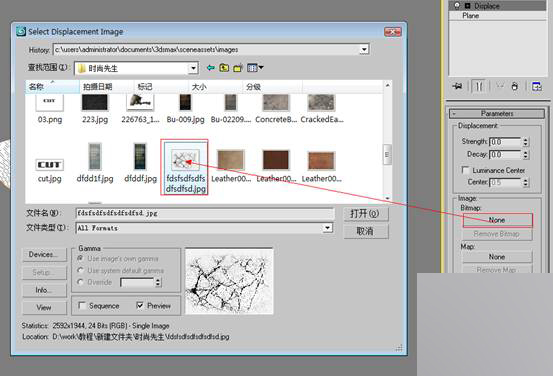Click the View button
553x376 pixels.
point(44,308)
